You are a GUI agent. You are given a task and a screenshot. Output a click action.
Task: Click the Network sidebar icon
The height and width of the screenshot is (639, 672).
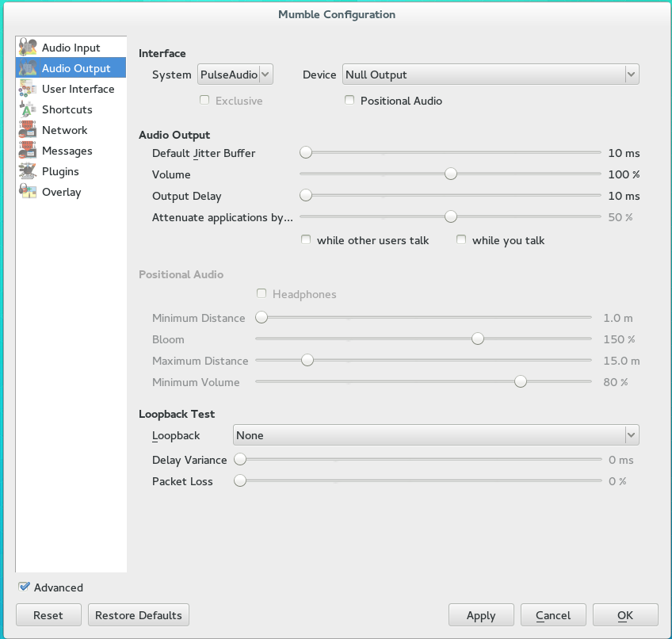28,130
